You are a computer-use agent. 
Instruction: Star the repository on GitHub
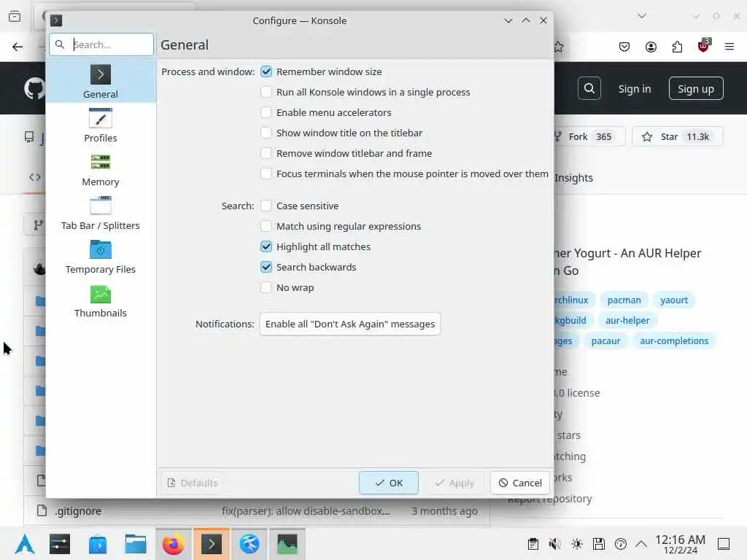[x=678, y=136]
